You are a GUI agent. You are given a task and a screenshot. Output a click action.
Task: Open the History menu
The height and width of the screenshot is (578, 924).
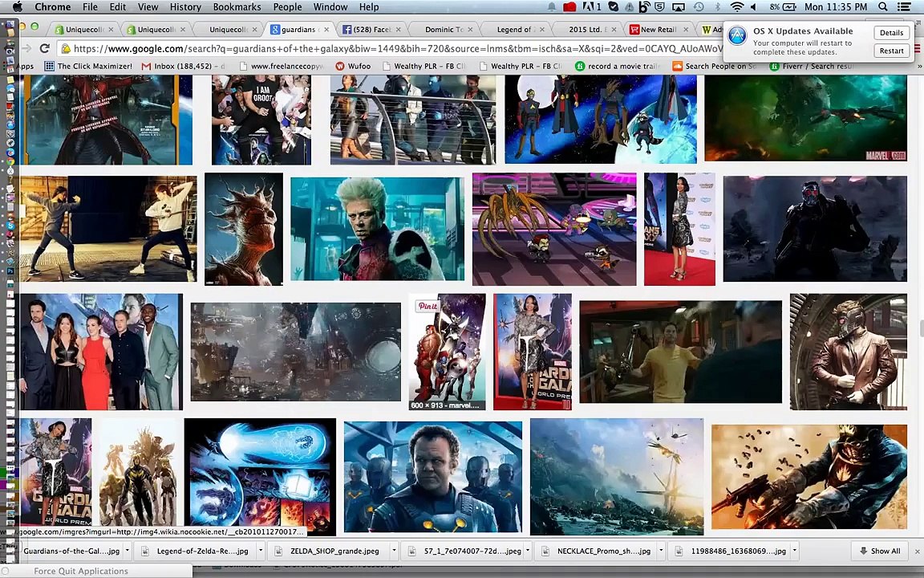pyautogui.click(x=185, y=7)
